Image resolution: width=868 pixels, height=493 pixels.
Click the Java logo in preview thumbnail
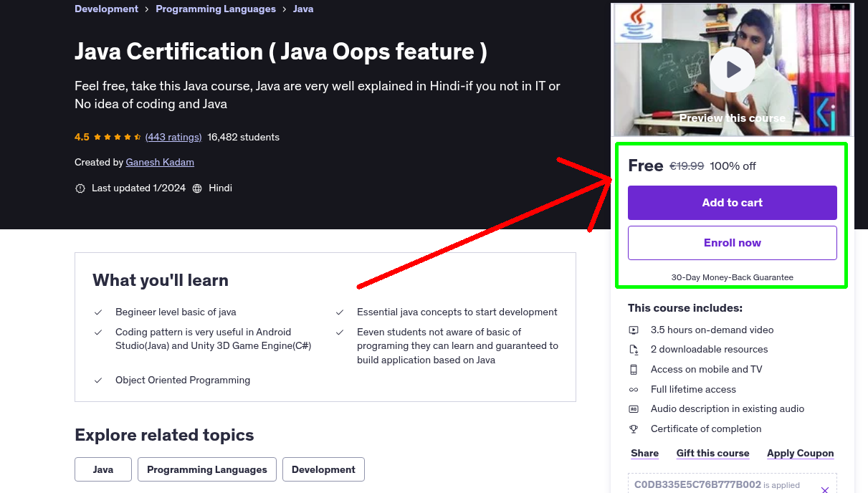[638, 24]
